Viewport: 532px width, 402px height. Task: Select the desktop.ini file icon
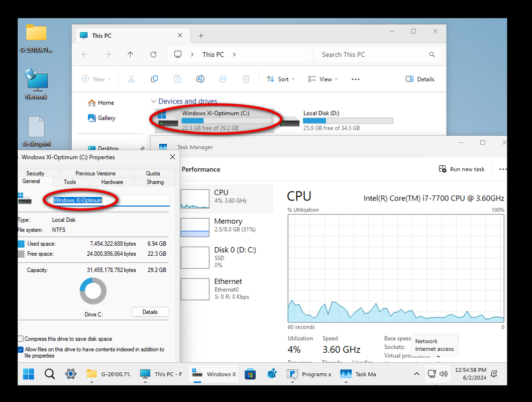[x=36, y=131]
